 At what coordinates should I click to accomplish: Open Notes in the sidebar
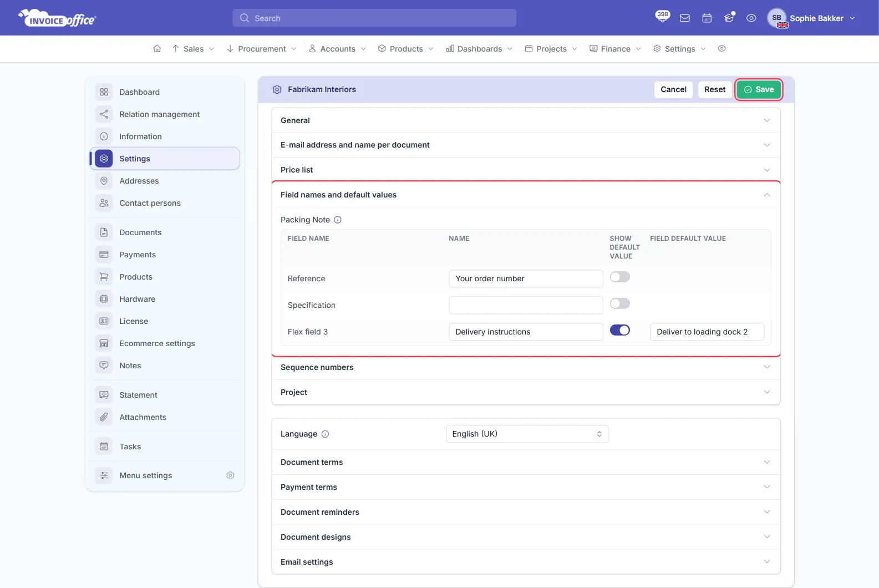coord(165,366)
